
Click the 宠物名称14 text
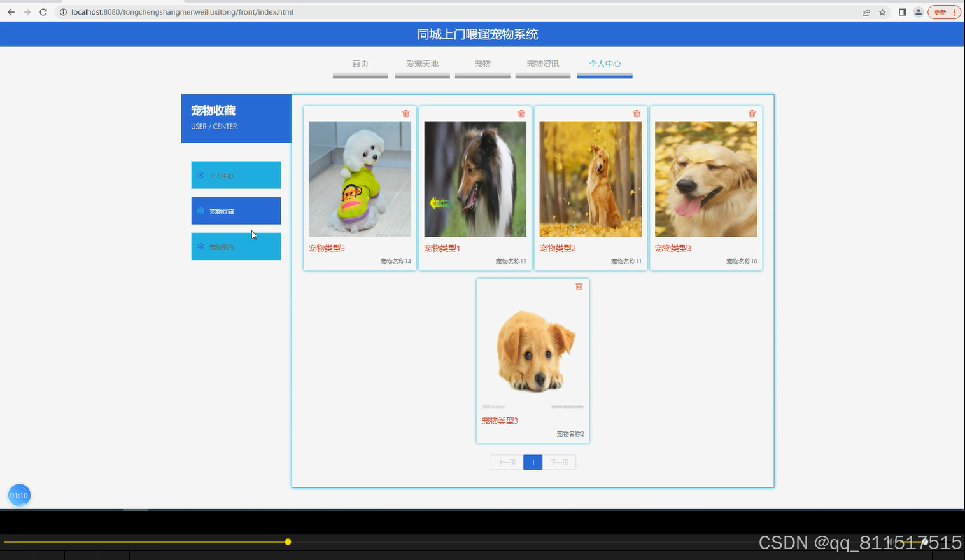tap(396, 262)
